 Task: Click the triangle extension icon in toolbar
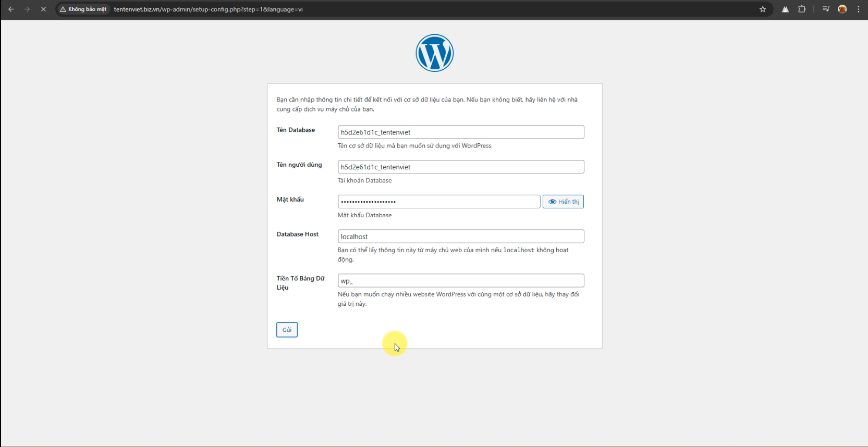(785, 9)
